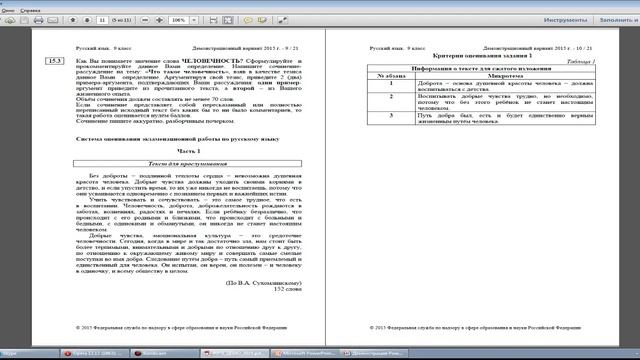Screen dimensions: 640x360
Task: Add a sticky note comment
Action: click(248, 20)
